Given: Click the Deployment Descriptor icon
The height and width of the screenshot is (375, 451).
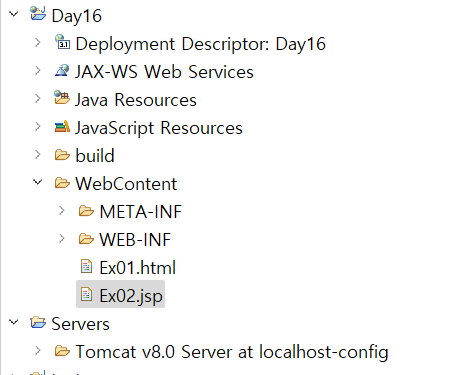Looking at the screenshot, I should point(62,42).
